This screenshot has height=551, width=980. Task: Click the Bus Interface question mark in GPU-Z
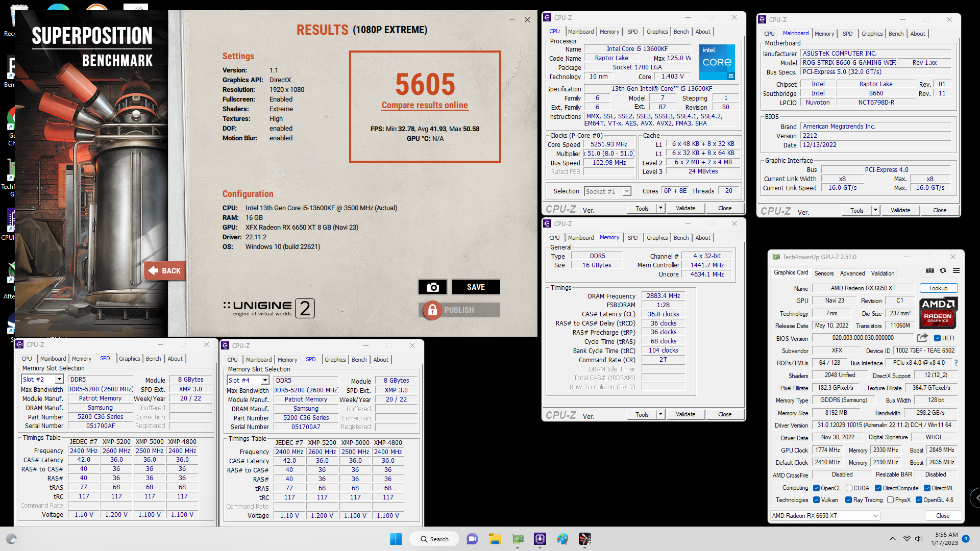(x=955, y=363)
